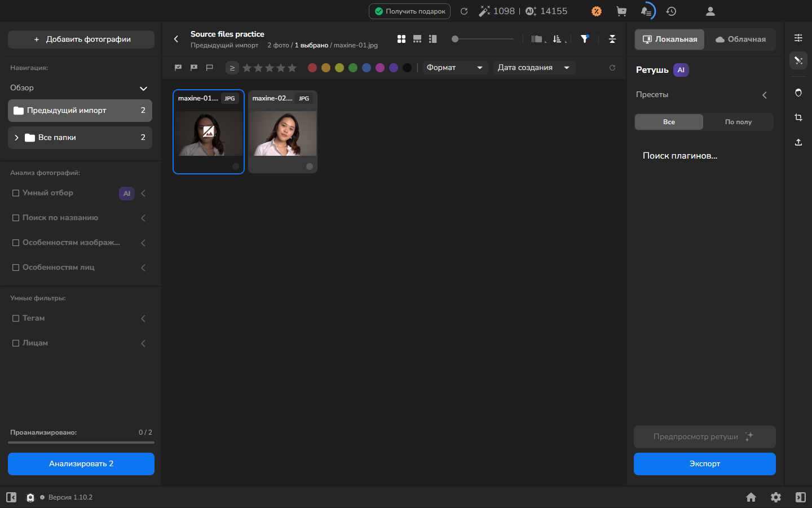The height and width of the screenshot is (508, 812).
Task: Switch to the Облачная tab
Action: (x=740, y=40)
